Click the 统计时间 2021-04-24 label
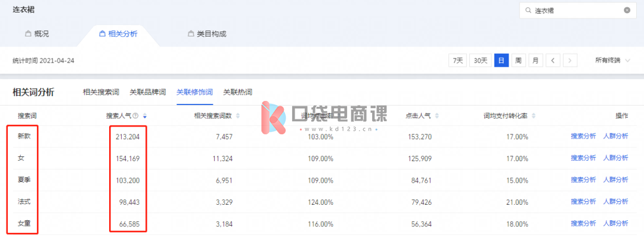Screen dimensions: 644x237 pyautogui.click(x=44, y=61)
